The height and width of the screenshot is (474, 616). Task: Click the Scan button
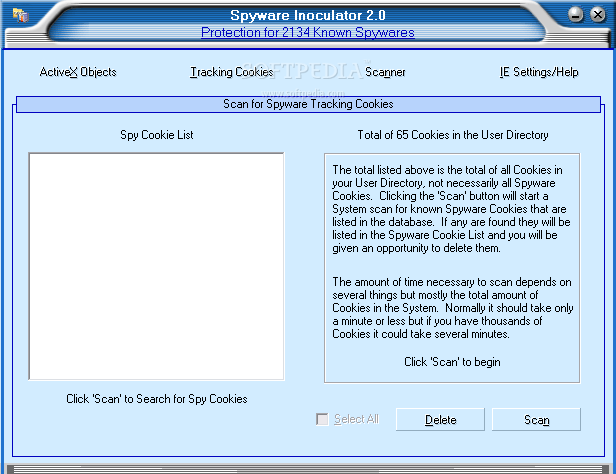(x=536, y=419)
